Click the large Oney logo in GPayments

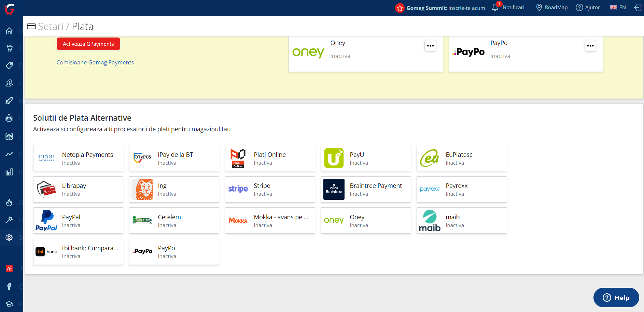coord(308,52)
